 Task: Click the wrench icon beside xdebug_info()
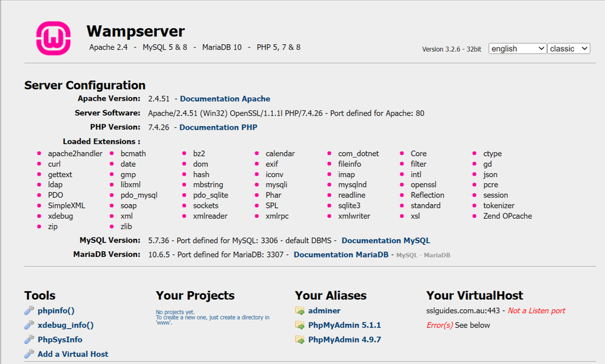(29, 325)
